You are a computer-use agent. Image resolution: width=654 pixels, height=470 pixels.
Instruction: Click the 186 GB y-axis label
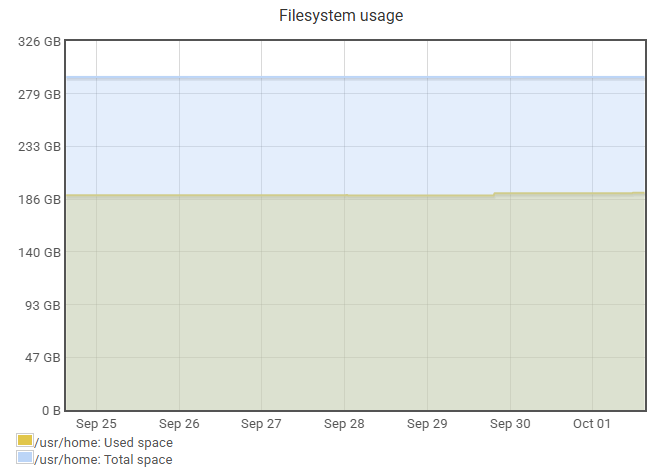click(40, 200)
